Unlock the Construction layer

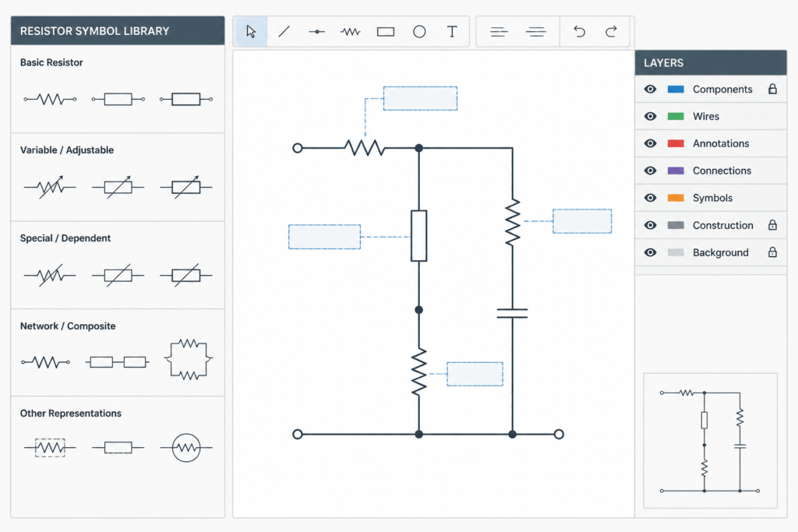772,225
